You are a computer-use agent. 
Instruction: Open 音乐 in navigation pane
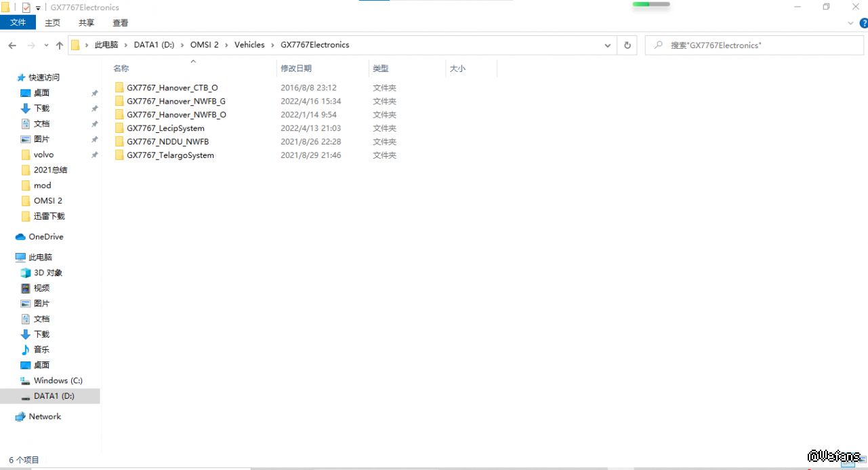[x=41, y=349]
